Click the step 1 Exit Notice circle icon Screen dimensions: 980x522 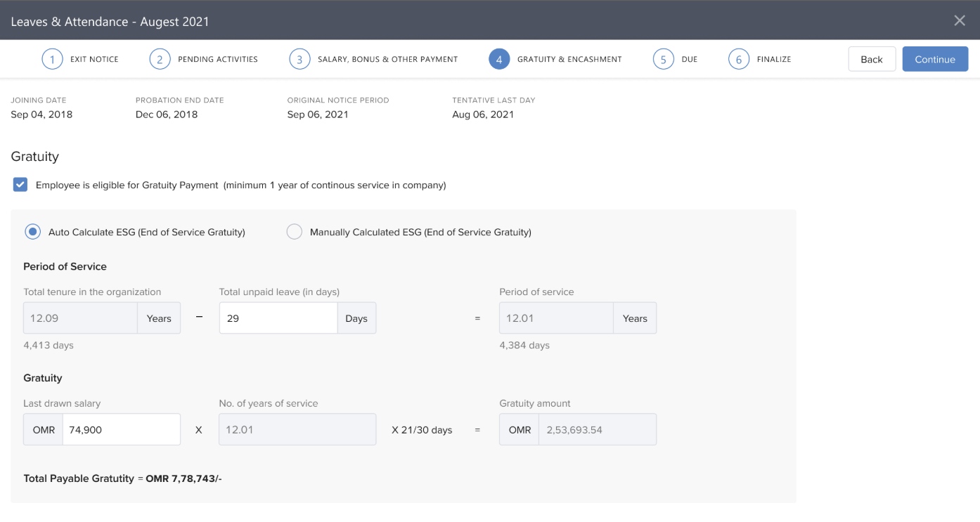click(x=52, y=59)
